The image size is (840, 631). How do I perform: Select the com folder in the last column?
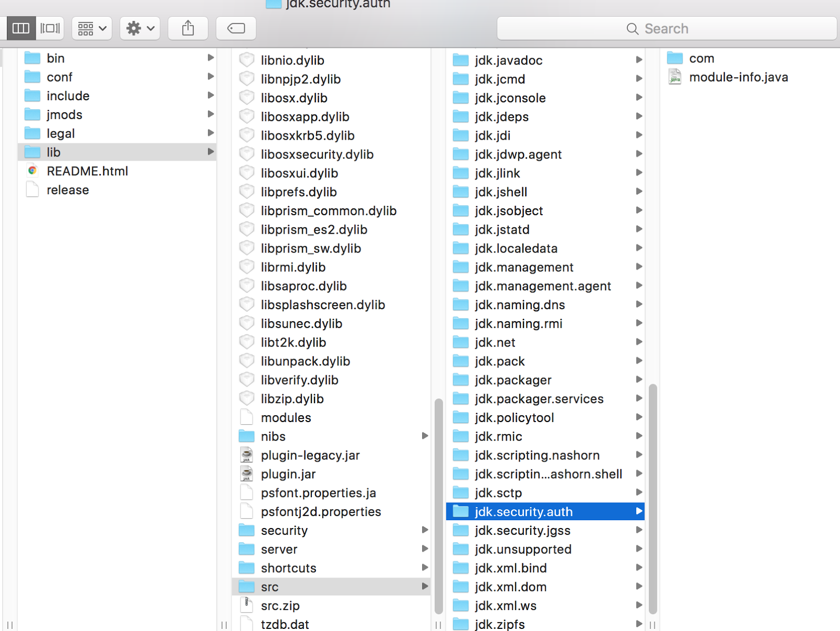pyautogui.click(x=701, y=58)
